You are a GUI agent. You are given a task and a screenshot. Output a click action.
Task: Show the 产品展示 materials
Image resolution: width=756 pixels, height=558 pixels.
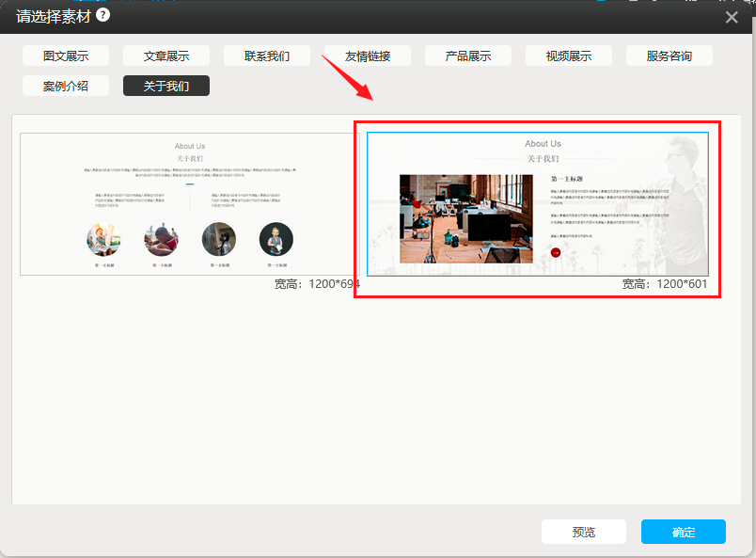468,56
